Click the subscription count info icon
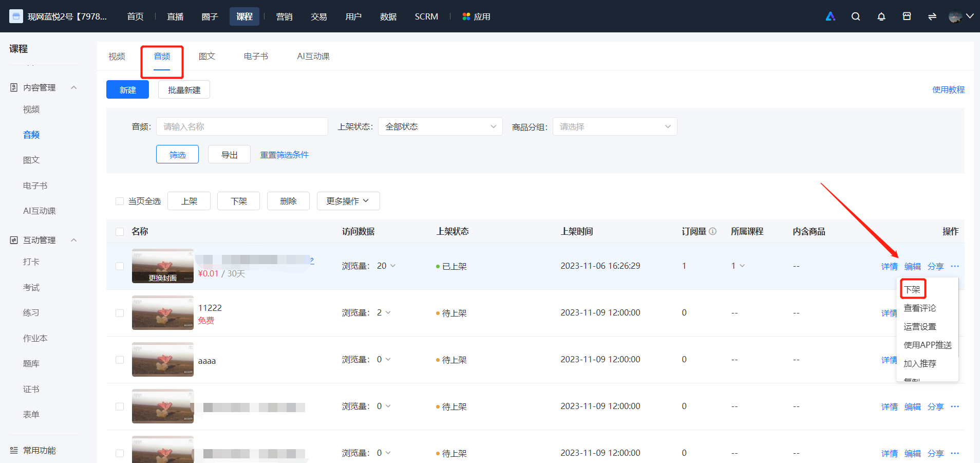The width and height of the screenshot is (980, 463). [x=712, y=231]
